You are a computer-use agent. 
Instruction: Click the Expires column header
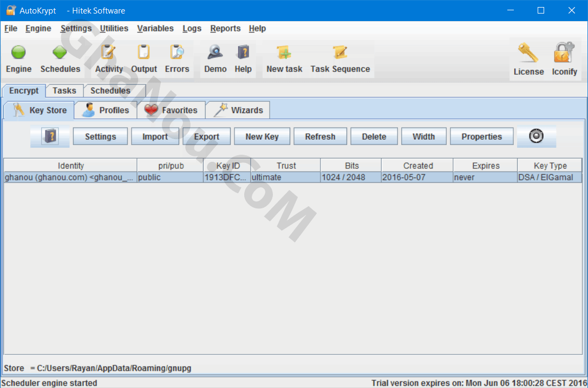[486, 166]
